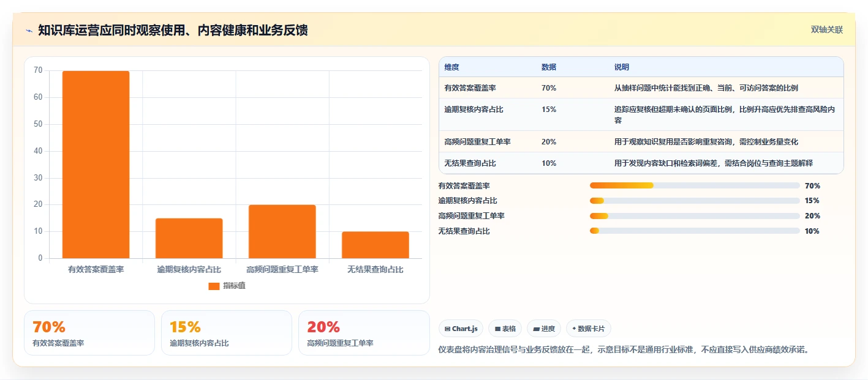Click the 高频问题重复工单率 table row name
Image resolution: width=868 pixels, height=380 pixels.
click(478, 142)
